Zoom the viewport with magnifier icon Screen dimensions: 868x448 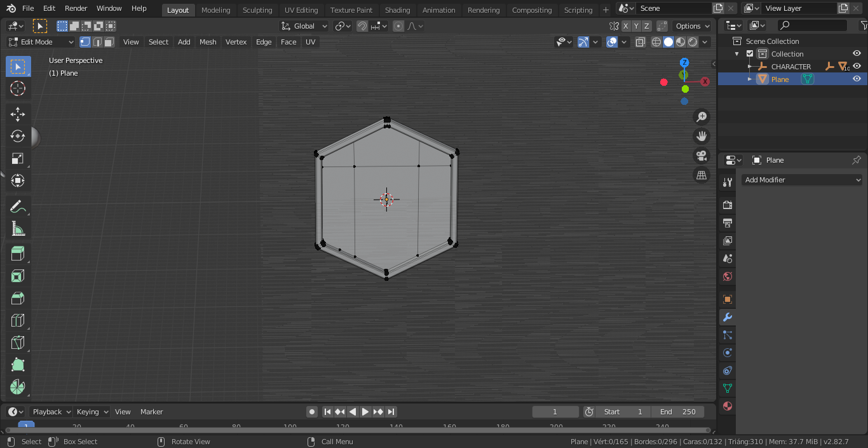(702, 117)
